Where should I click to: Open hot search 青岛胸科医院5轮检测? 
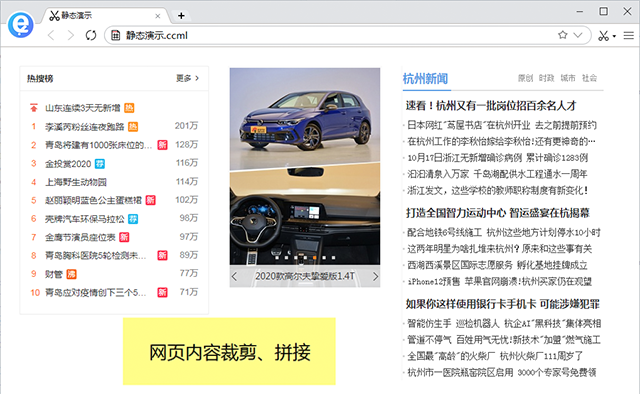(x=96, y=256)
